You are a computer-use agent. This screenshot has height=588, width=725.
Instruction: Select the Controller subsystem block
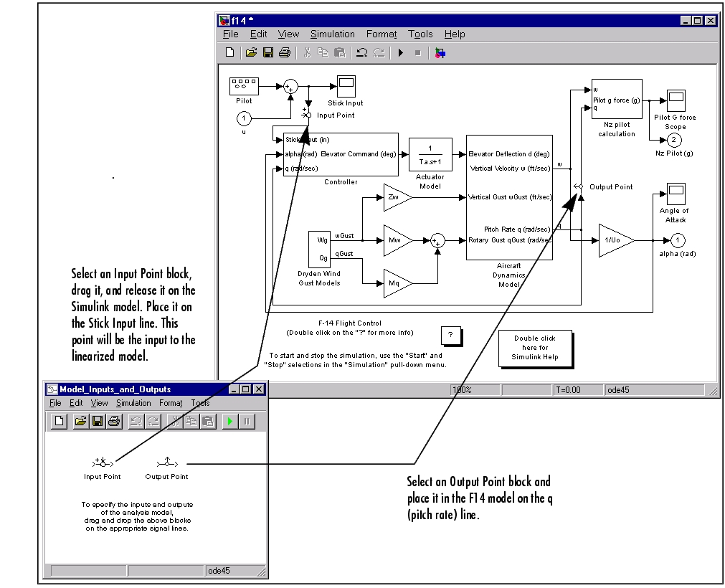click(341, 154)
